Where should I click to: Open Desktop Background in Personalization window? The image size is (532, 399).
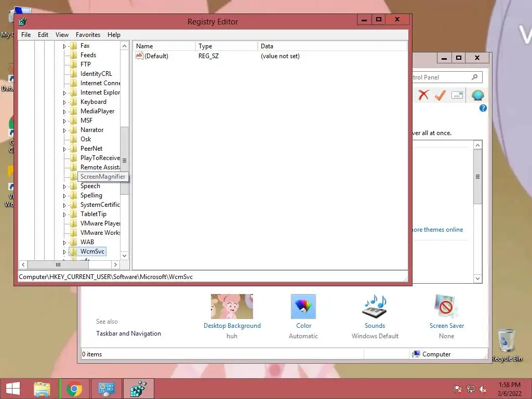(x=232, y=325)
